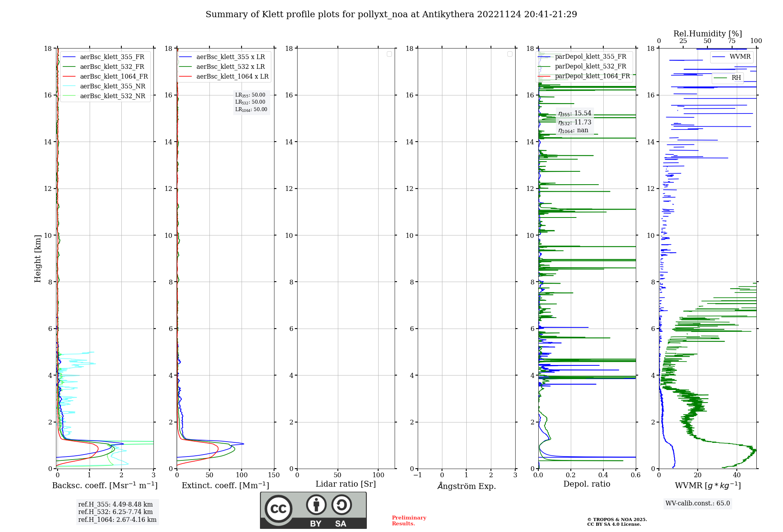Click the Backsc. coeff. axis label
The height and width of the screenshot is (532, 783).
(105, 485)
